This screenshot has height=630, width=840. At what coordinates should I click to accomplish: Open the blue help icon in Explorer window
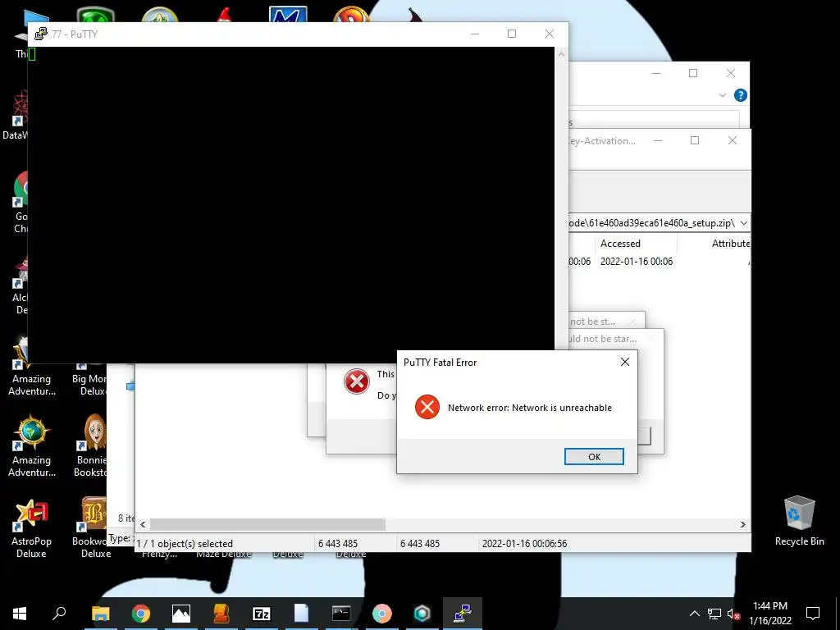[741, 95]
